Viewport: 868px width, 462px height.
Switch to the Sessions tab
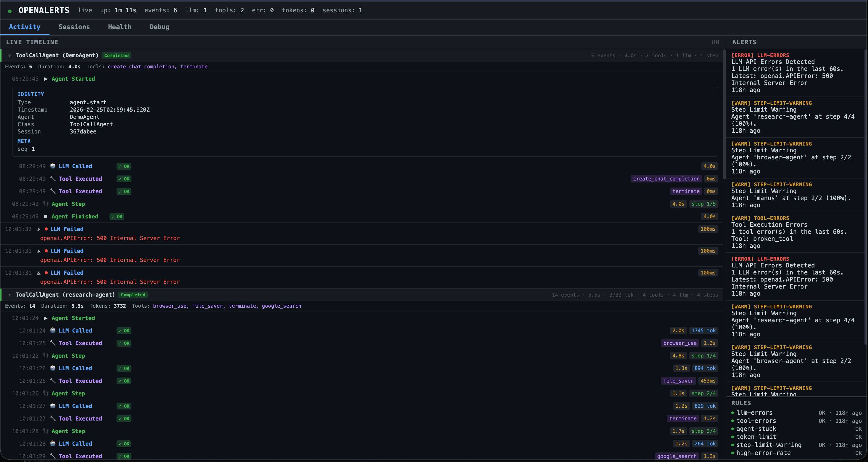pos(74,27)
